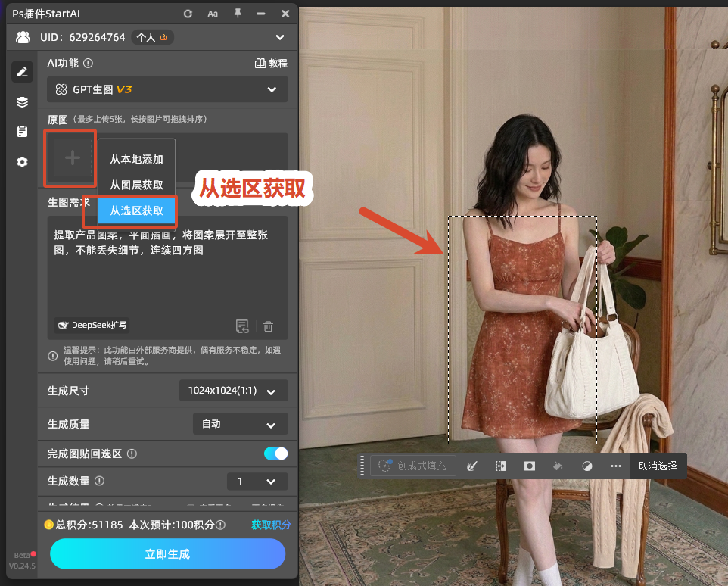Click the add image plus thumbnail
Viewport: 728px width, 586px height.
click(72, 158)
